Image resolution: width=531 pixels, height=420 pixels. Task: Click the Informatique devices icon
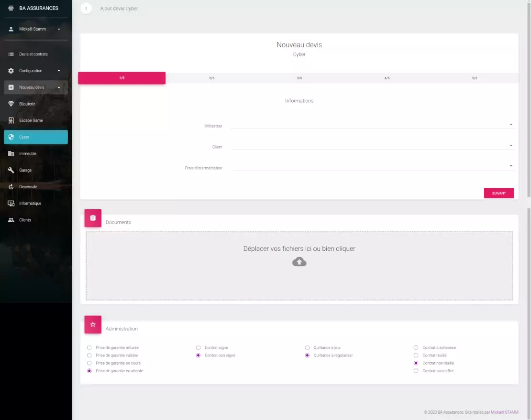click(11, 204)
